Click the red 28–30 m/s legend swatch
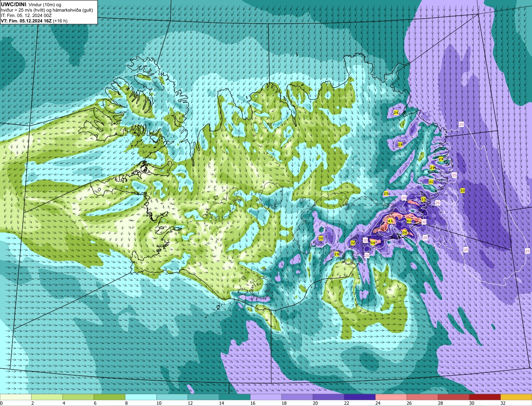The height and width of the screenshot is (406, 532). coord(453,397)
